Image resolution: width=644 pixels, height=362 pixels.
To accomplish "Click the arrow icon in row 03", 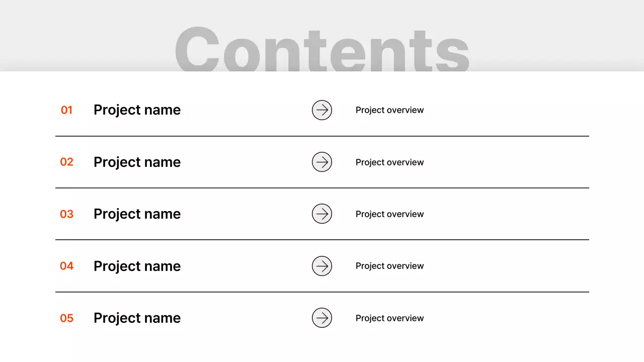I will pos(322,214).
